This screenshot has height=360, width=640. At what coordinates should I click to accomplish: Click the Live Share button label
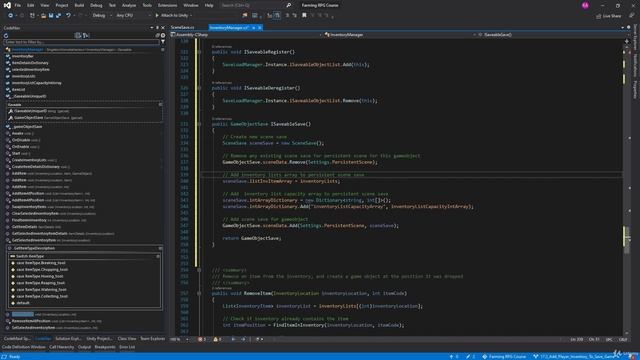pyautogui.click(x=612, y=16)
